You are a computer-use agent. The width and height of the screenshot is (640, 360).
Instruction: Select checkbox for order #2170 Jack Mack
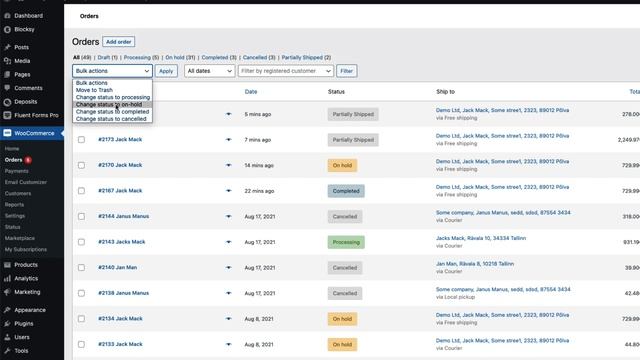pyautogui.click(x=81, y=165)
